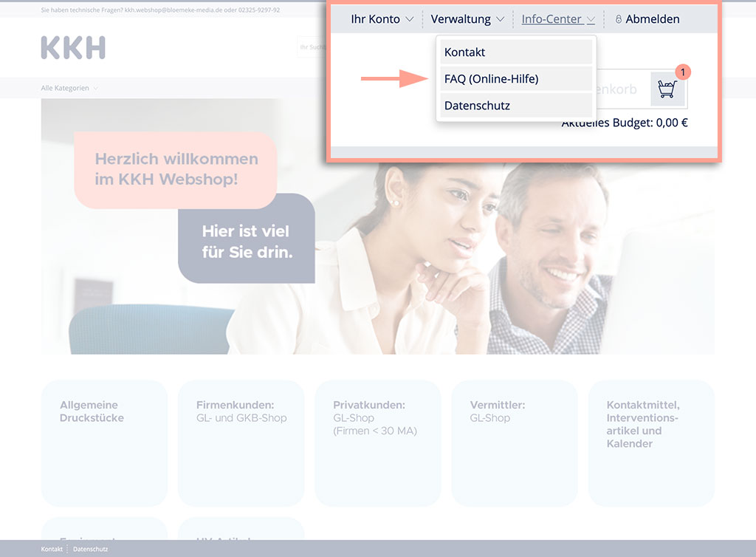Click the red cart badge showing 1
This screenshot has height=557, width=756.
coord(683,72)
